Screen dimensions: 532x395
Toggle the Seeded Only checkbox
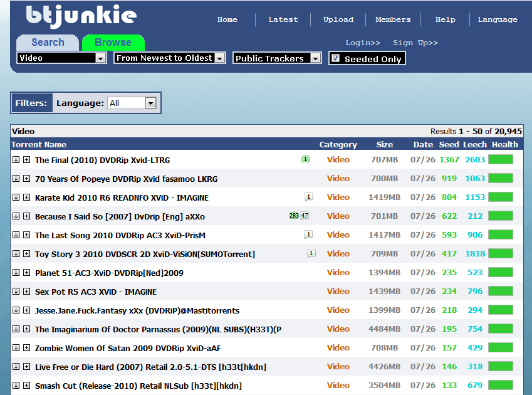pyautogui.click(x=335, y=58)
